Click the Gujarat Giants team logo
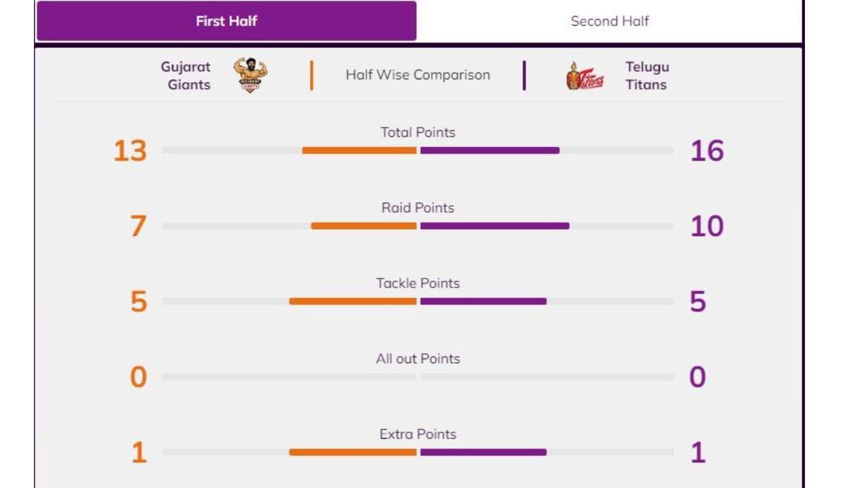 [250, 75]
